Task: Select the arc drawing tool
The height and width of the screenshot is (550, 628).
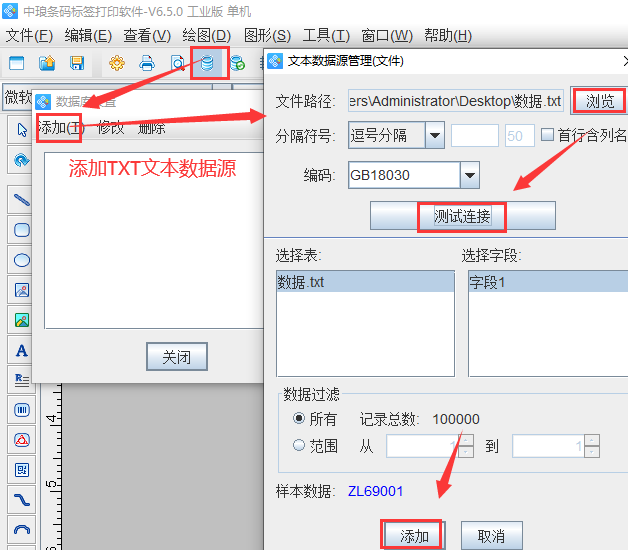Action: pos(22,530)
